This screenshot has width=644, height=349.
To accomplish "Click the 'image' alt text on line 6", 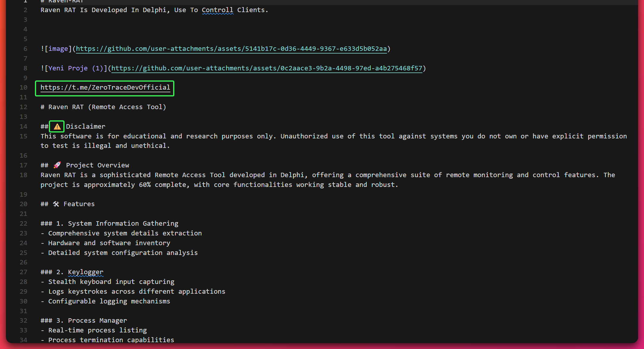I will tap(58, 49).
